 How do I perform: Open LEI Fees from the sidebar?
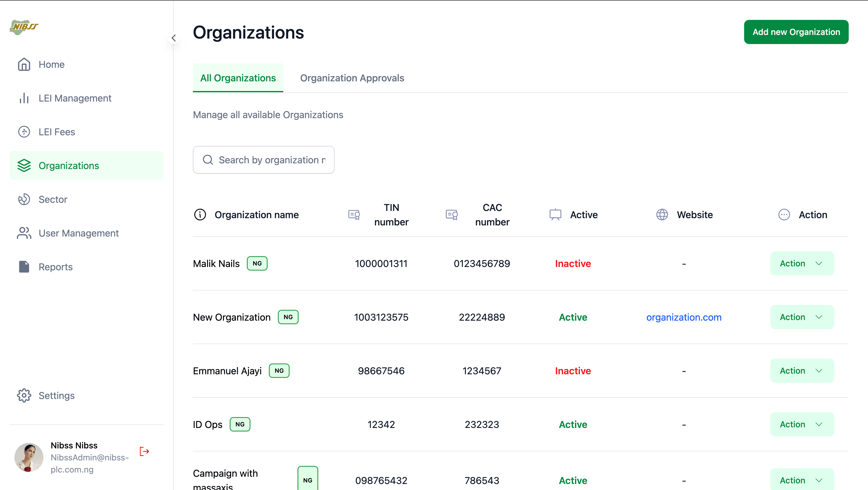(x=57, y=132)
